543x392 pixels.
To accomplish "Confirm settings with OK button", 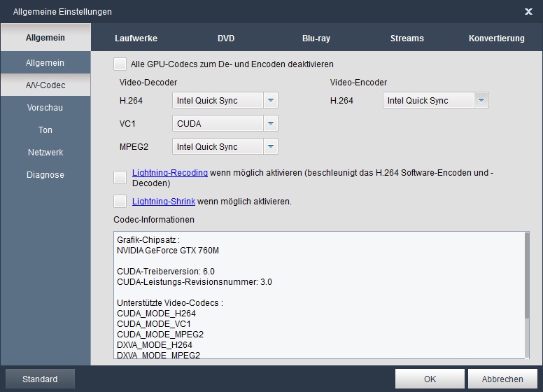I will tap(430, 379).
